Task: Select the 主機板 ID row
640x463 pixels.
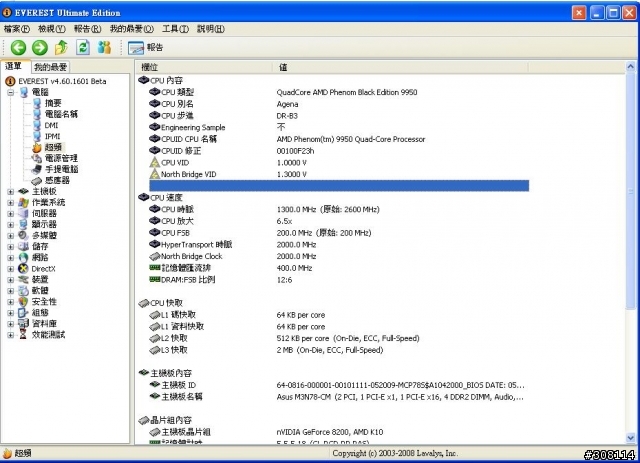Action: tap(339, 385)
